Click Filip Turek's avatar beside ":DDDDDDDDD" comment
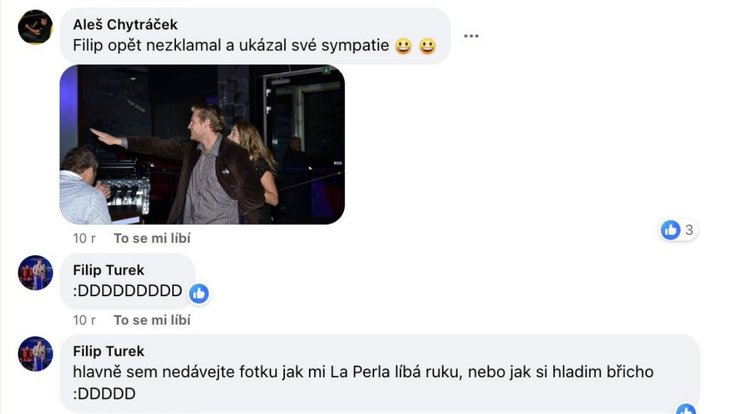Screen dimensions: 736x414 click(x=36, y=272)
